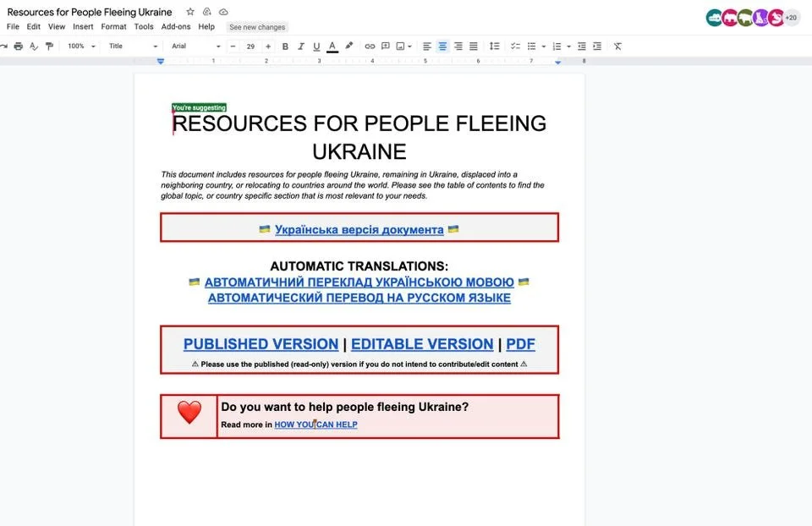This screenshot has width=812, height=526.
Task: Center align the text
Action: pos(442,46)
